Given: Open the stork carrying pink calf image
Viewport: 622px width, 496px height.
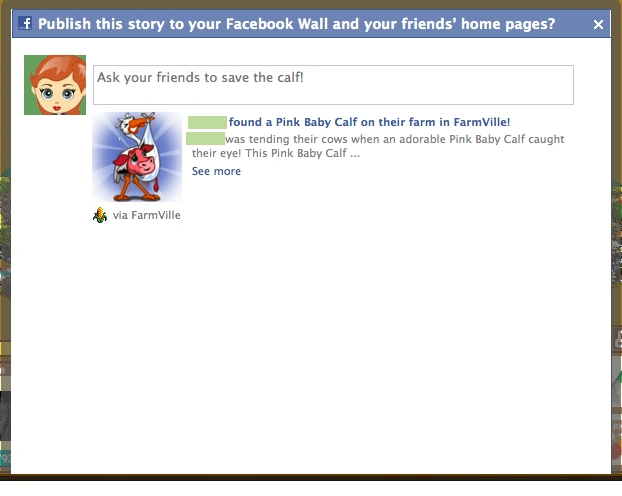Looking at the screenshot, I should [x=137, y=157].
